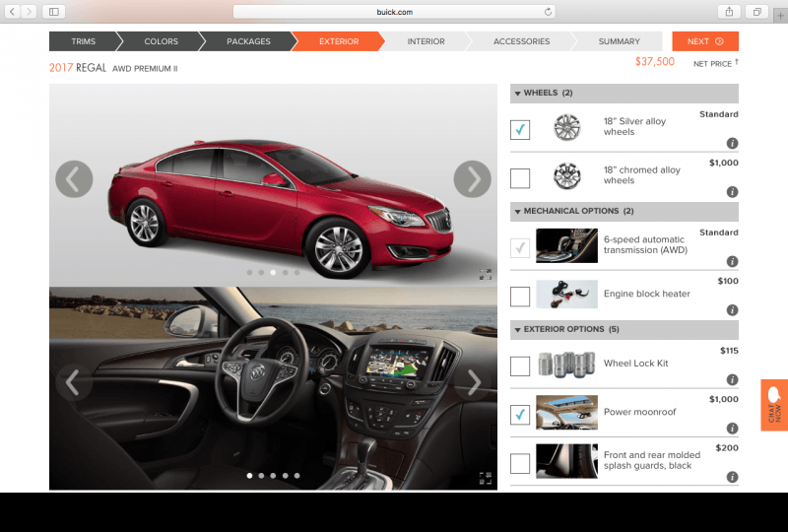Show next exterior car image
788x532 pixels.
coord(473,179)
